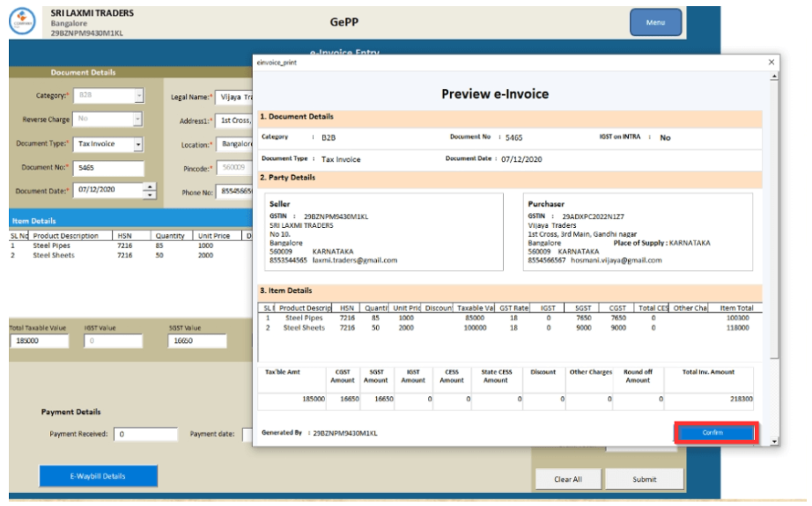The image size is (812, 506).
Task: Click the HSN column header in preview
Action: click(x=346, y=308)
